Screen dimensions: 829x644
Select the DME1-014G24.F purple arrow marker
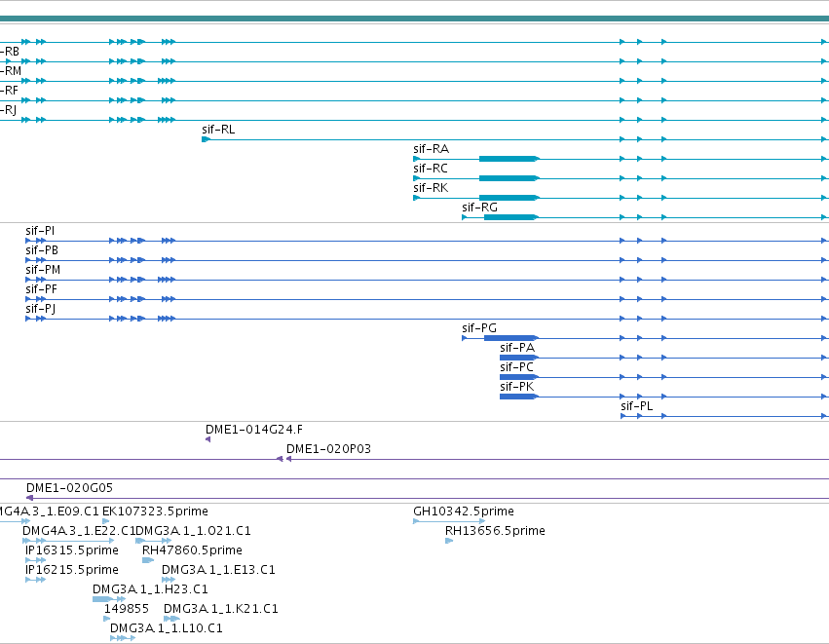tap(207, 439)
